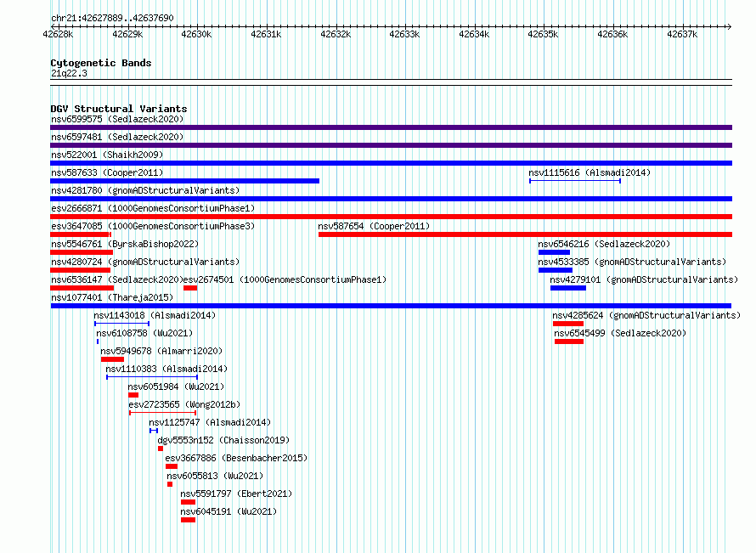Click the 42629k ruler tick label

(127, 34)
